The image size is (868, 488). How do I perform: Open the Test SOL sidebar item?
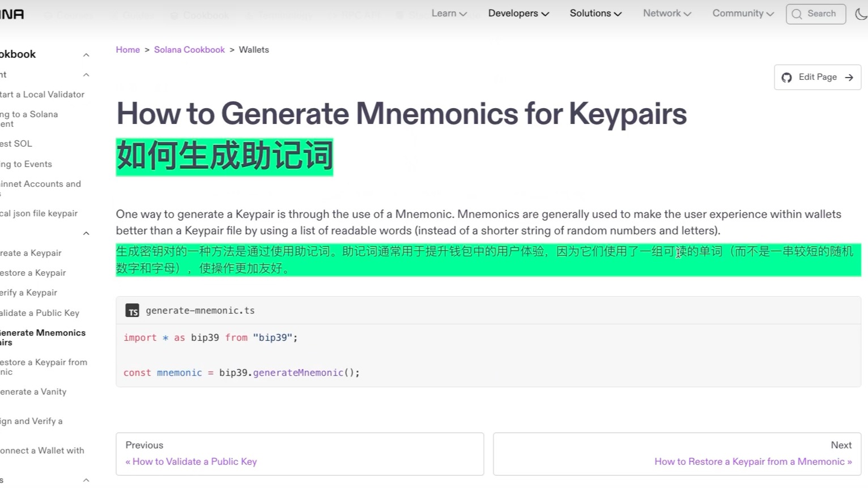click(16, 144)
